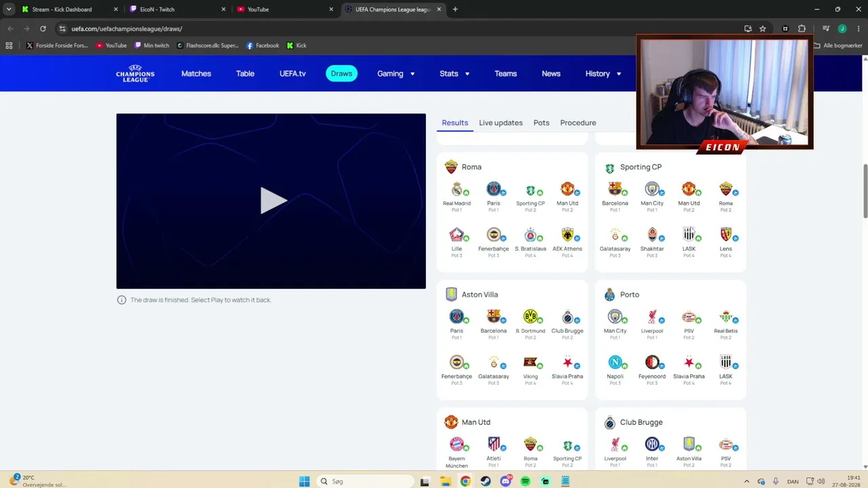Play the draw video replay
Image resolution: width=868 pixels, height=488 pixels.
pos(273,201)
